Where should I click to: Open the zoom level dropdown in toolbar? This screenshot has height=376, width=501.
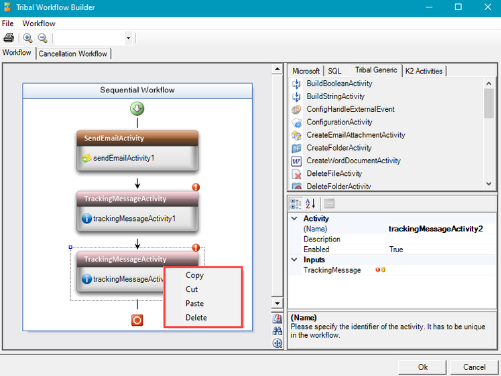128,38
